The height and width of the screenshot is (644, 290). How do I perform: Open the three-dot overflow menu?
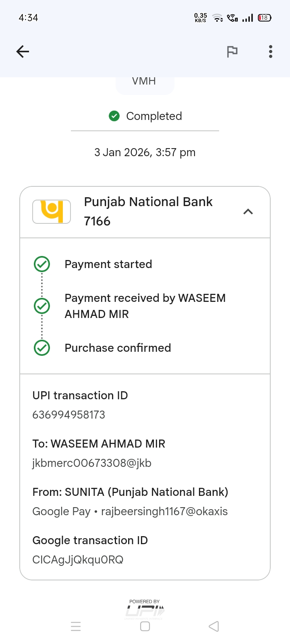click(271, 52)
